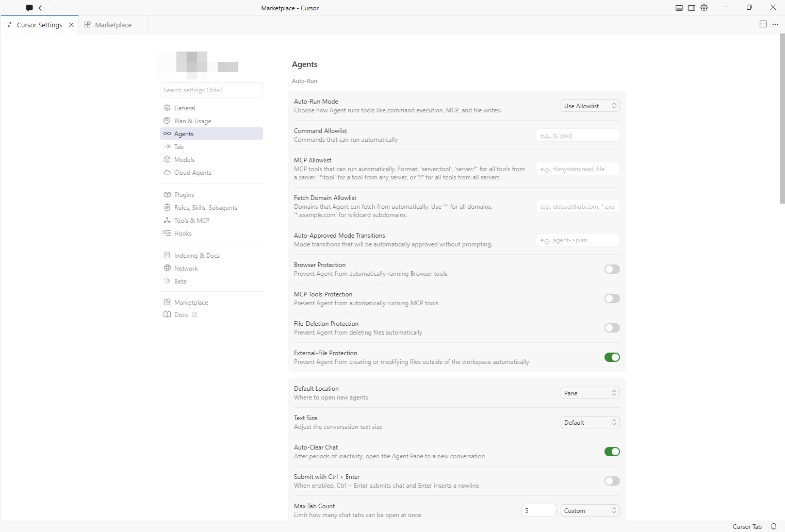The height and width of the screenshot is (532, 785).
Task: Enable the Browser Protection toggle
Action: click(612, 269)
